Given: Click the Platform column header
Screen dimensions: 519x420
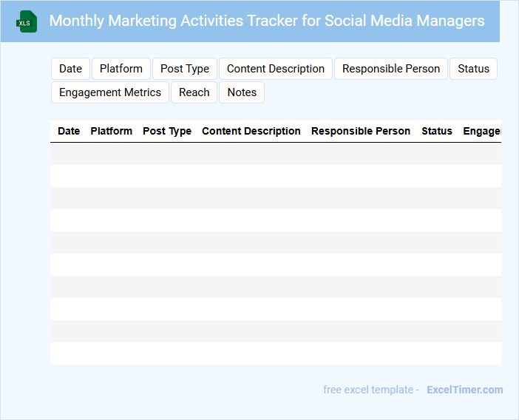Looking at the screenshot, I should tap(112, 131).
